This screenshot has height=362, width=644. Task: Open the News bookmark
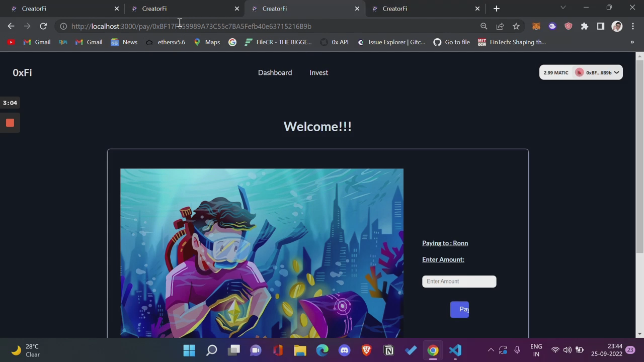[x=124, y=42]
